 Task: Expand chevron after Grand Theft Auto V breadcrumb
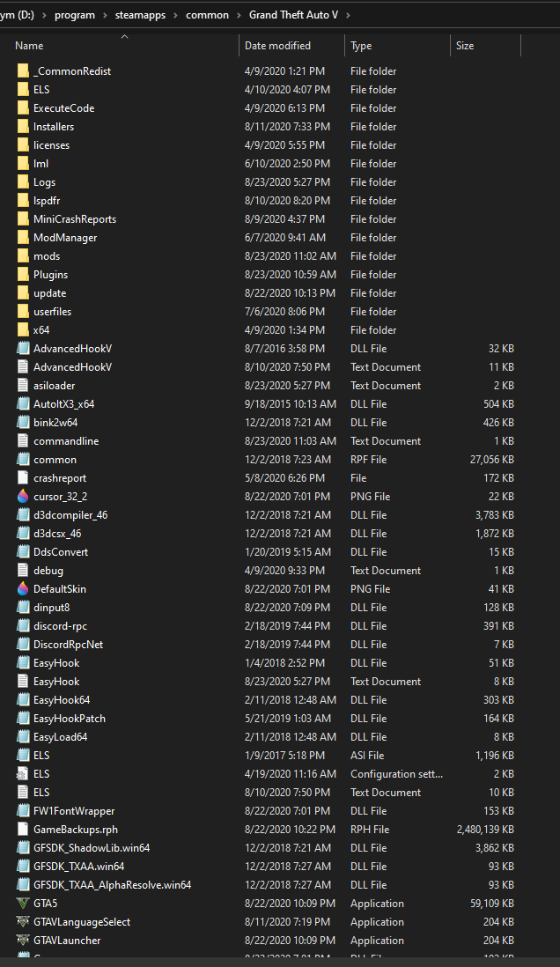point(348,15)
